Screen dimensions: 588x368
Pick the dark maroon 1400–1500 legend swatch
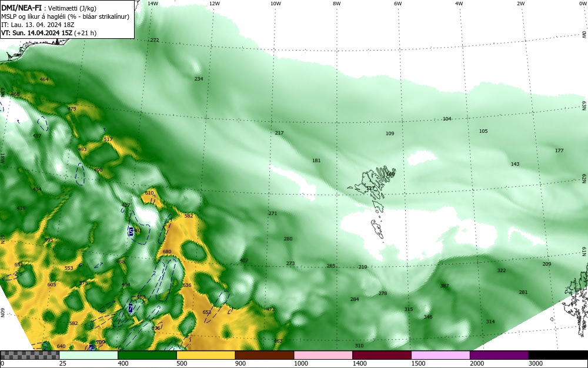click(382, 355)
